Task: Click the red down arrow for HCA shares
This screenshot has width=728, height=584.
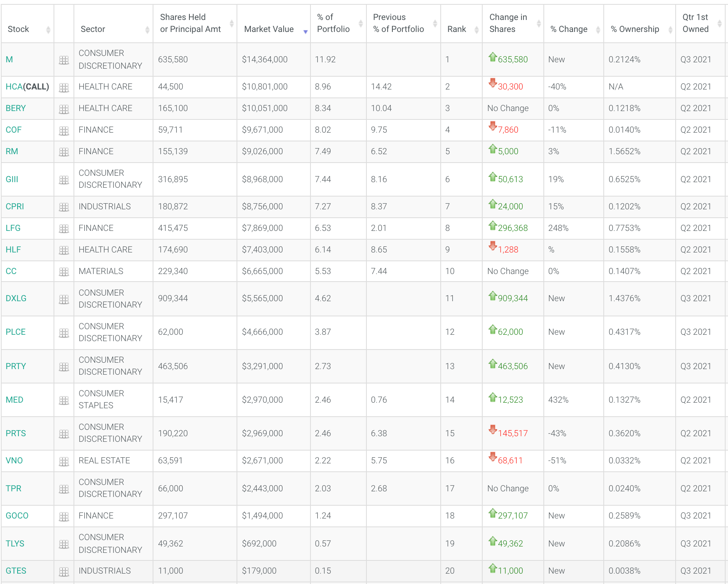Action: click(x=493, y=83)
